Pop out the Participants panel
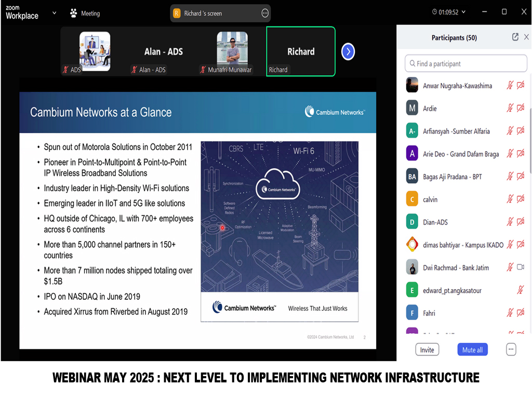 coord(515,37)
